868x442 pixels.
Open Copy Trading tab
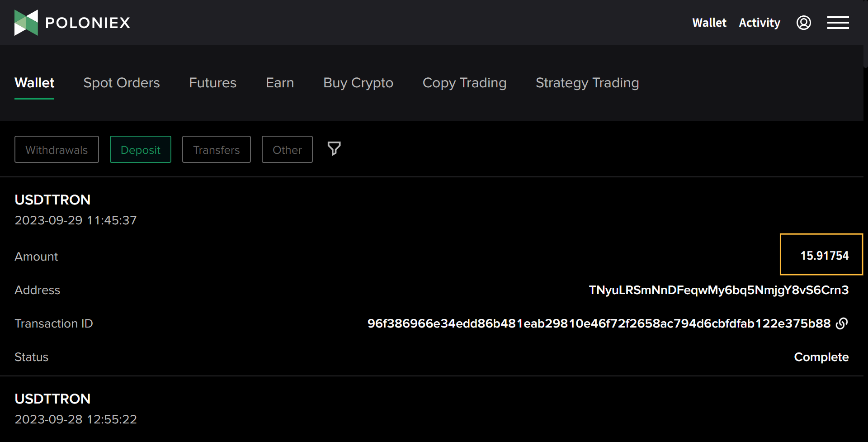click(x=464, y=83)
